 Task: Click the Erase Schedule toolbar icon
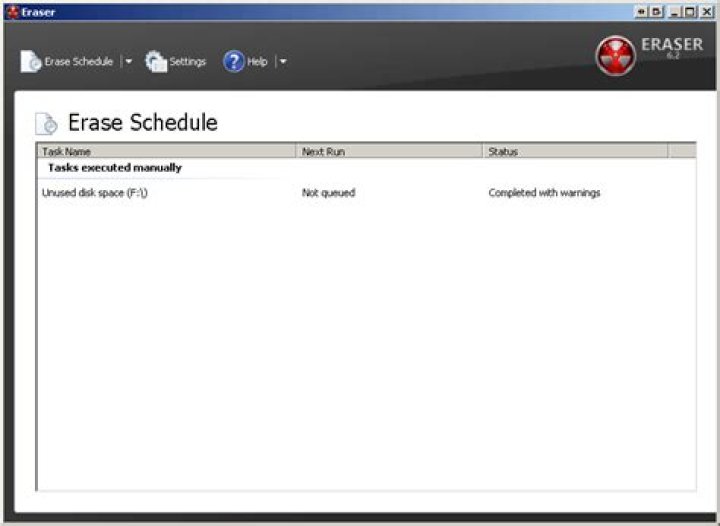(31, 62)
